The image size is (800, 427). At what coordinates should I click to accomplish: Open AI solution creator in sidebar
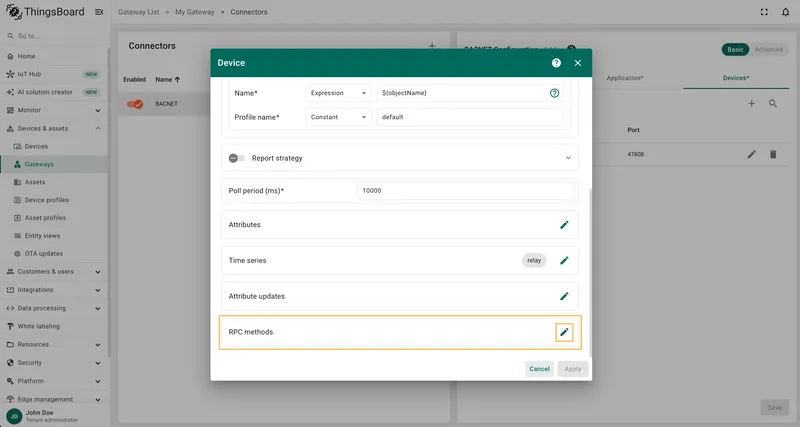pyautogui.click(x=54, y=92)
